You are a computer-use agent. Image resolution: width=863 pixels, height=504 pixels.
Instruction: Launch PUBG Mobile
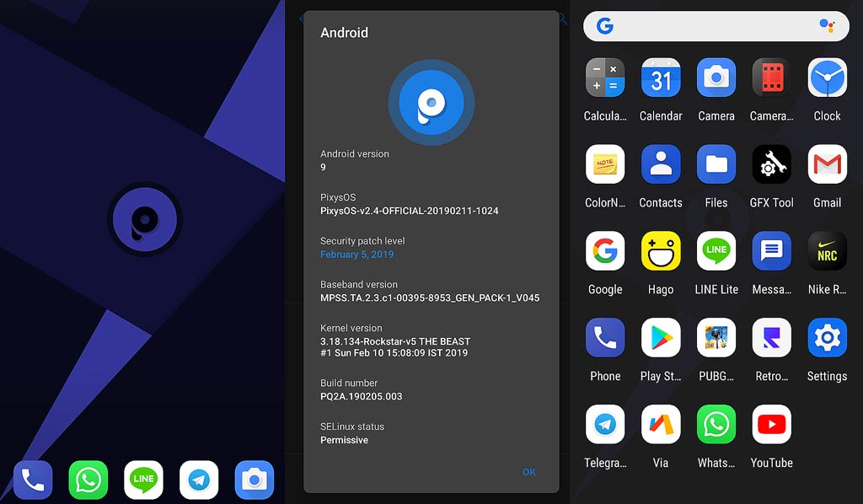click(x=716, y=337)
